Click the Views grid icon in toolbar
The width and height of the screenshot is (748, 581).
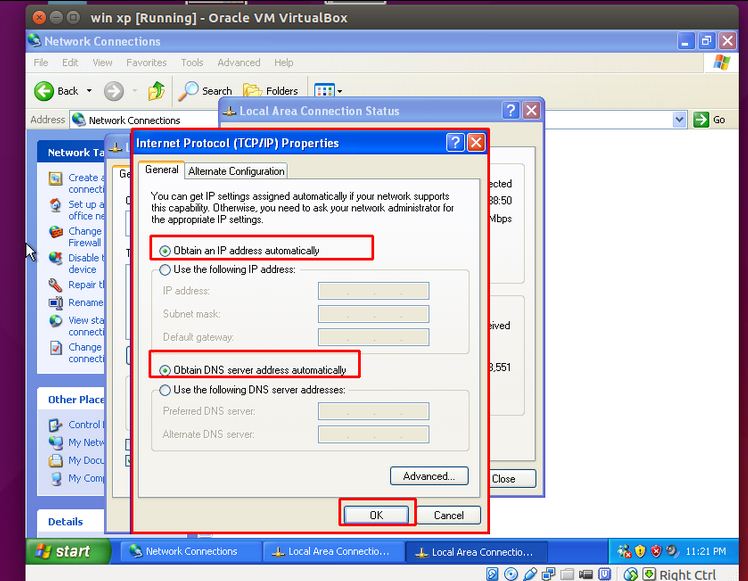pos(324,91)
